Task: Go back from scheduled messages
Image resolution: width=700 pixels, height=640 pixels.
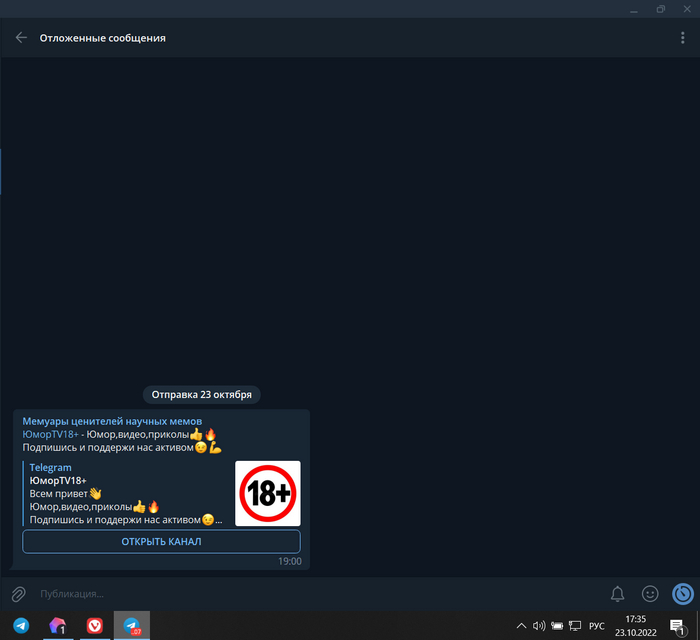Action: (21, 38)
